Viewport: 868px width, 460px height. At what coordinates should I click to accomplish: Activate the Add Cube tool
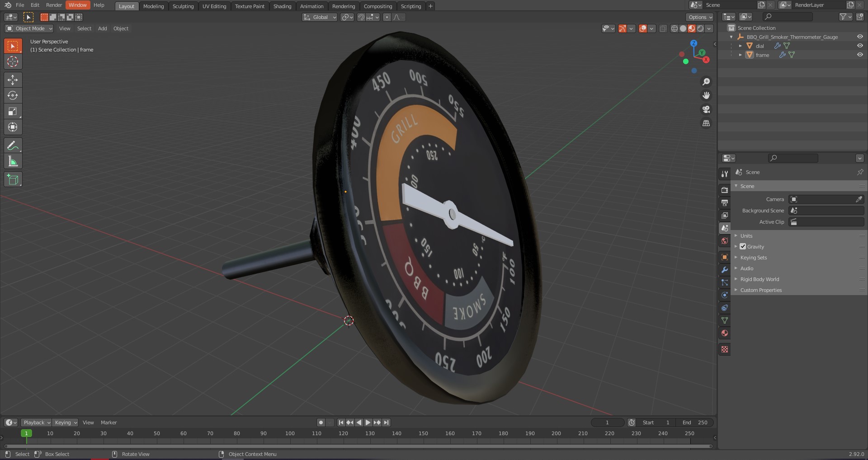[x=13, y=179]
